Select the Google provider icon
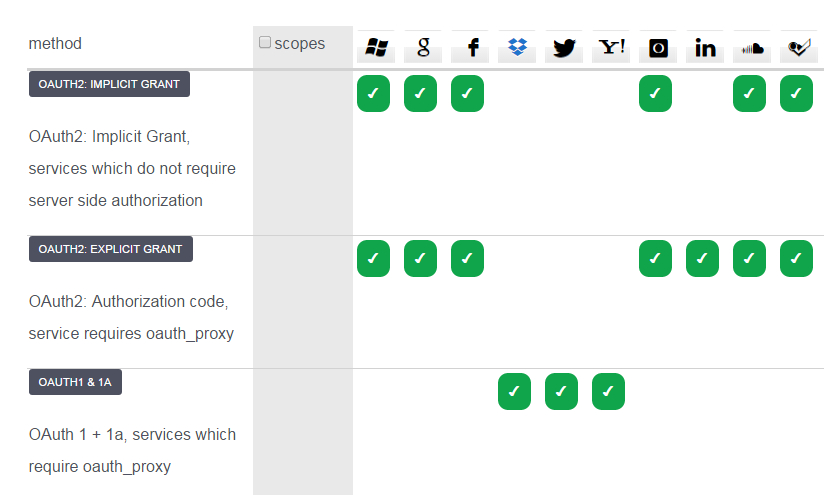Screen dimensions: 824x495 point(423,47)
